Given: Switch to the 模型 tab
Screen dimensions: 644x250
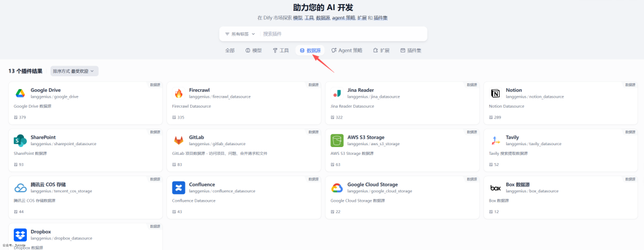Looking at the screenshot, I should 253,51.
